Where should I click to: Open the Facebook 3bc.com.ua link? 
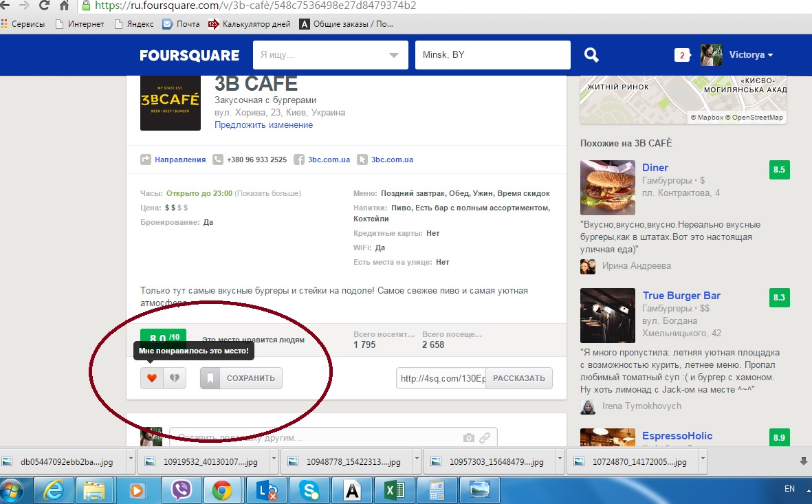coord(329,160)
